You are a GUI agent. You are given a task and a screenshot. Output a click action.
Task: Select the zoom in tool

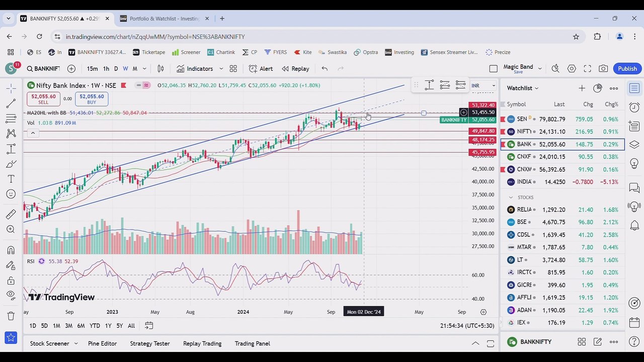coord(11,229)
